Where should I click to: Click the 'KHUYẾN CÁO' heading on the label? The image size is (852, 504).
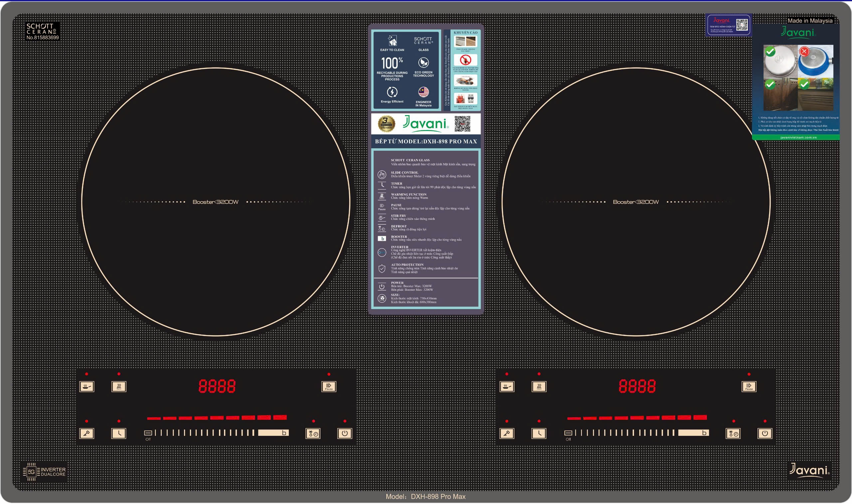click(x=465, y=33)
